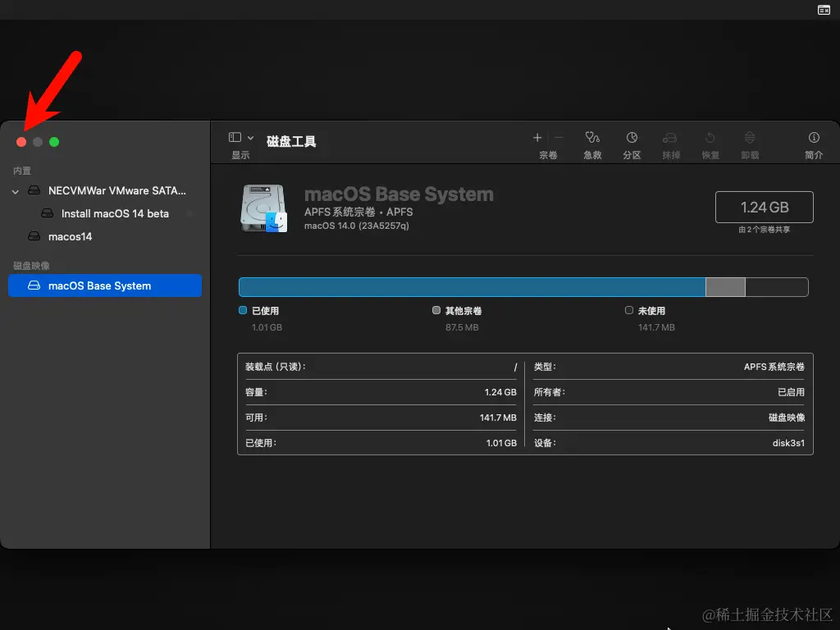Click the Unmount (卸载) toolbar icon
This screenshot has height=630, width=840.
pos(750,138)
